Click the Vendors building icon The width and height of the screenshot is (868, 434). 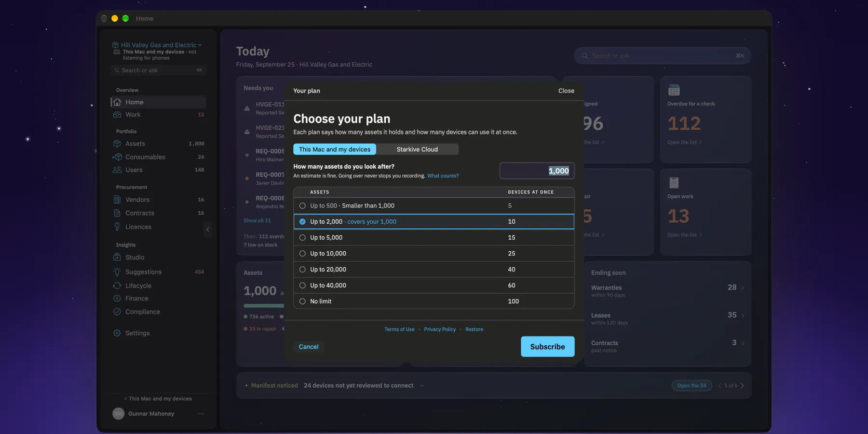(x=117, y=200)
